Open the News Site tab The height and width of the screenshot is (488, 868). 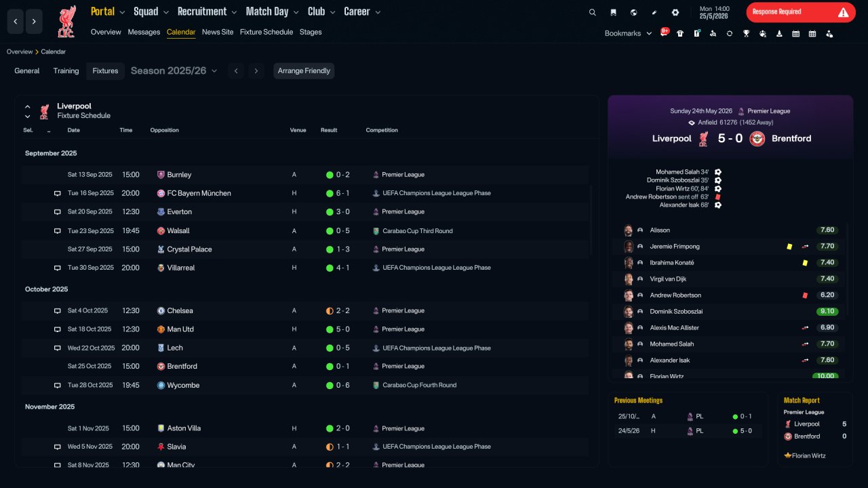[x=218, y=32]
